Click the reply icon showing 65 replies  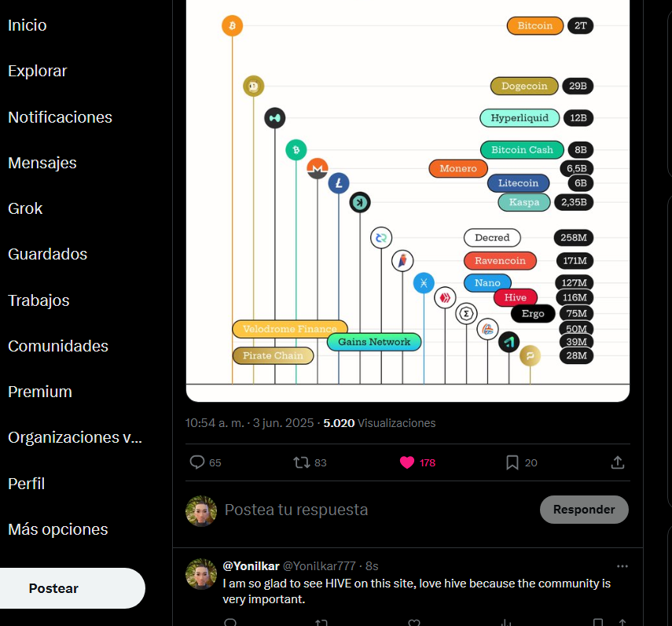tap(197, 462)
